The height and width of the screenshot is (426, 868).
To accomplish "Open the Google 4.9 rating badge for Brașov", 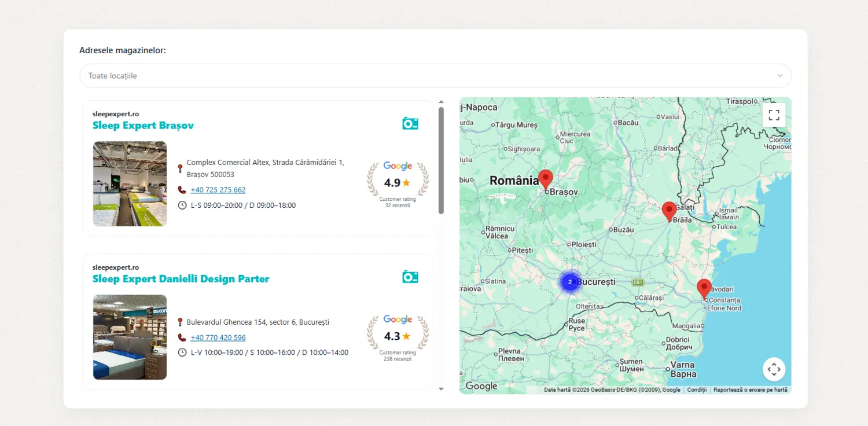I will coord(398,184).
